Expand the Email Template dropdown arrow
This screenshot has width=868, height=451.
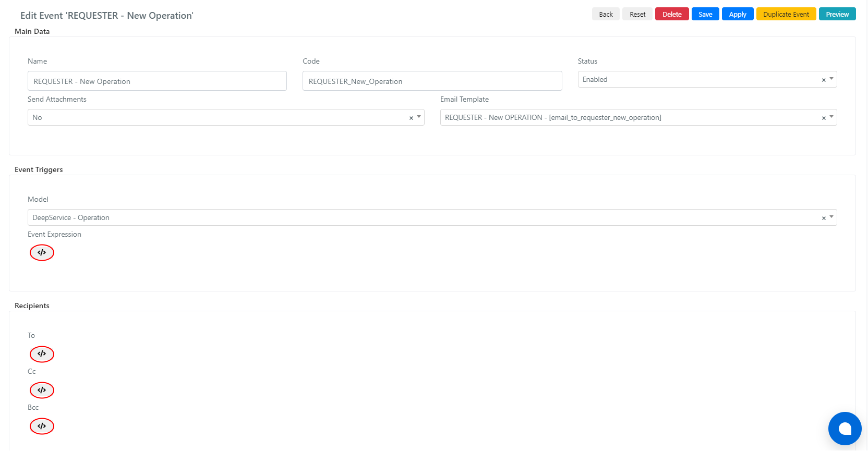pos(831,117)
